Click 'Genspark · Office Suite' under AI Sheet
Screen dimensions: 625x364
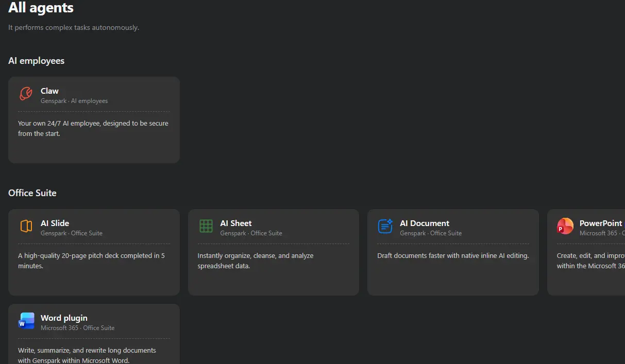(251, 233)
